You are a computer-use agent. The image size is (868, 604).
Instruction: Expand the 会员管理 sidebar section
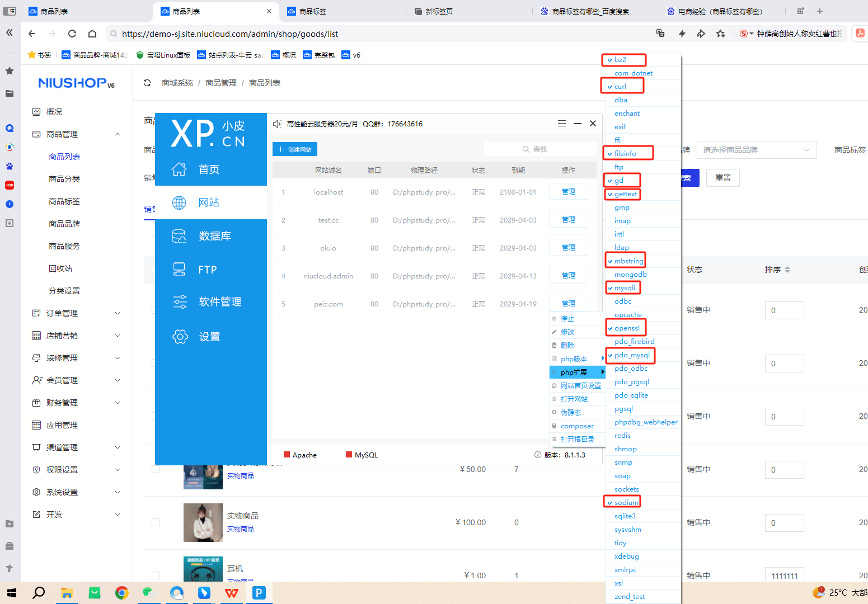pos(76,380)
